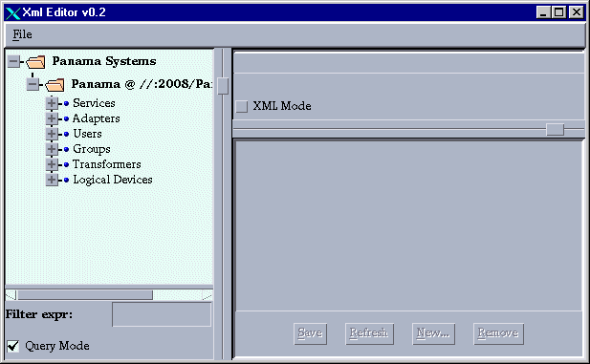Uncheck the Query Mode checkbox
This screenshot has width=590, height=364.
tap(13, 346)
